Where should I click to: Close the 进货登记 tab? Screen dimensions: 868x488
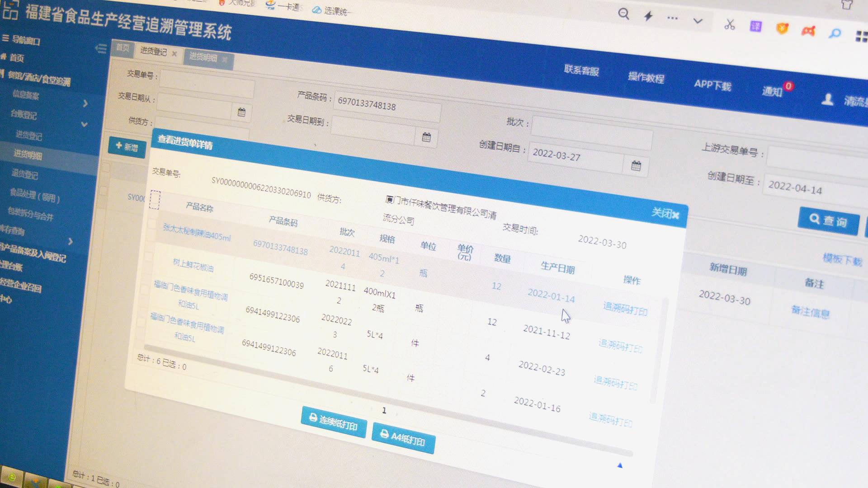pyautogui.click(x=175, y=54)
